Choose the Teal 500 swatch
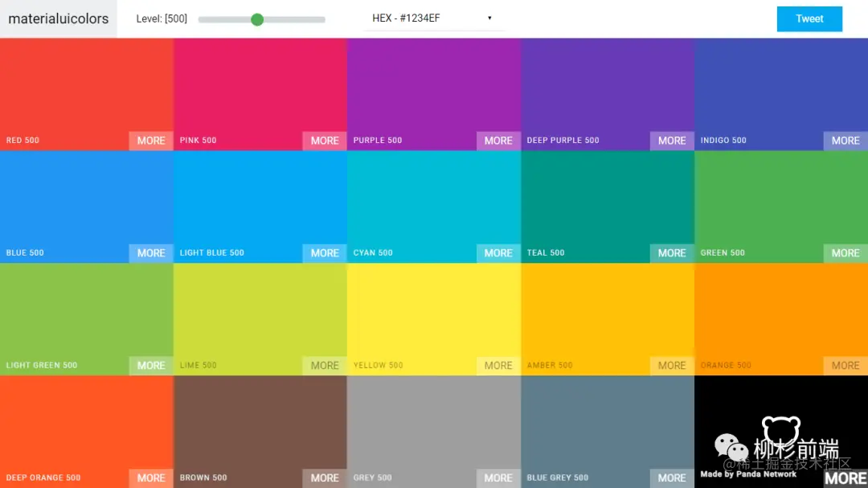The height and width of the screenshot is (488, 868). click(608, 207)
